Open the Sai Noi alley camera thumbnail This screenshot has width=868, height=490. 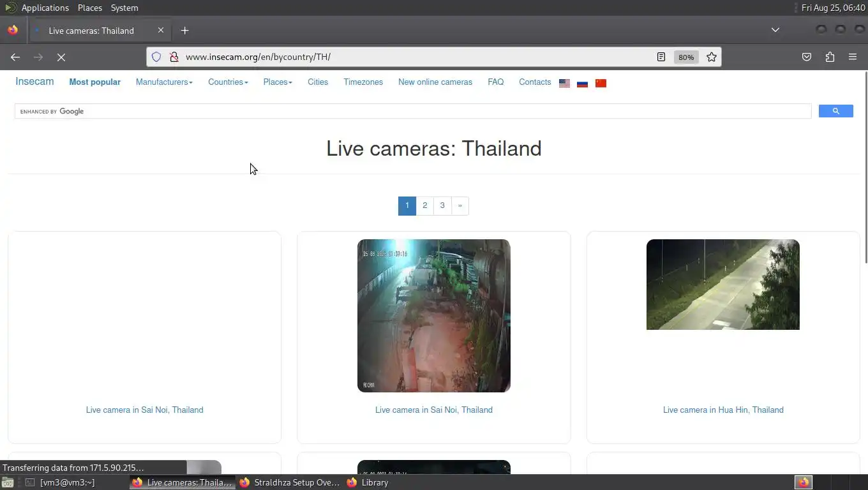pyautogui.click(x=434, y=316)
